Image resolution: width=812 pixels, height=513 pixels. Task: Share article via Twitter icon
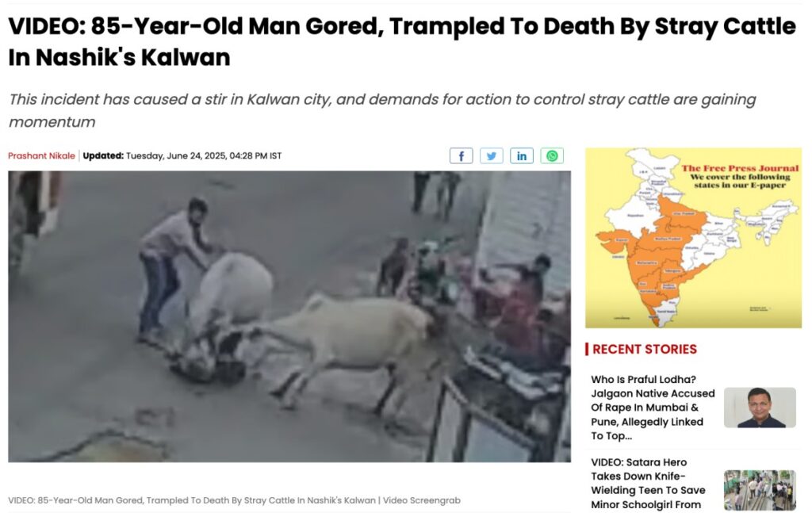click(492, 156)
